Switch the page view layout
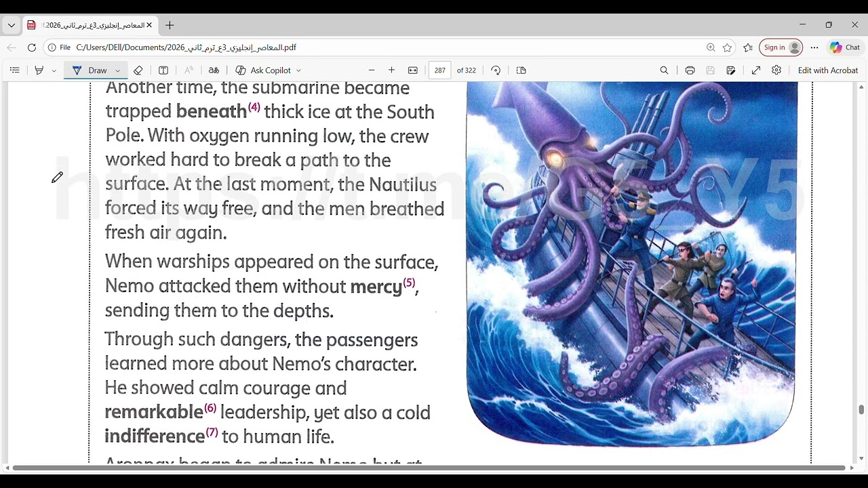 (521, 70)
